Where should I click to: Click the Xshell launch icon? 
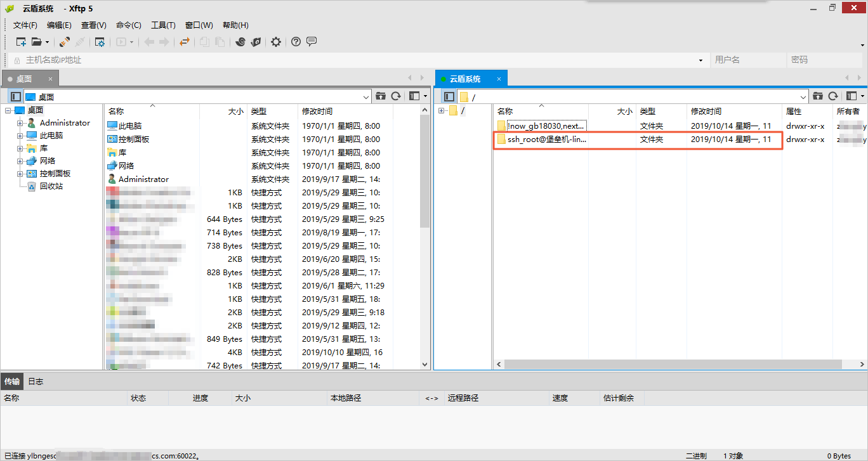tap(240, 42)
